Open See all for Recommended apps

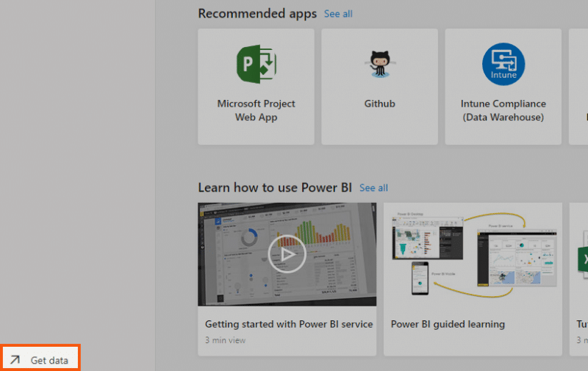(x=338, y=14)
